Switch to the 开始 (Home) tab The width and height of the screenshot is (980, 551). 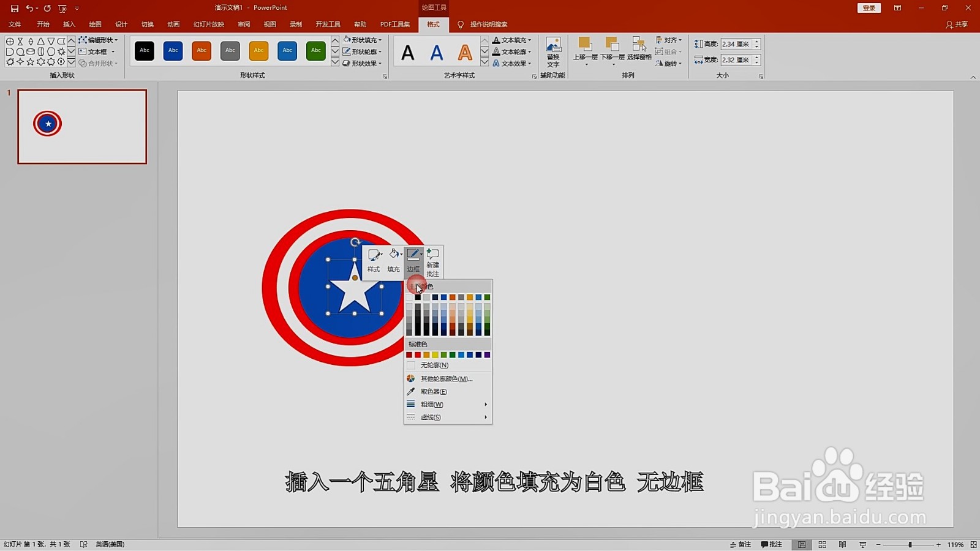43,24
